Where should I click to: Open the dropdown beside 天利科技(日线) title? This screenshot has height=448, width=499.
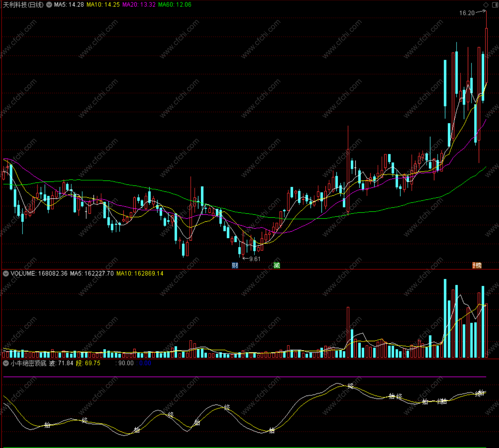point(49,5)
